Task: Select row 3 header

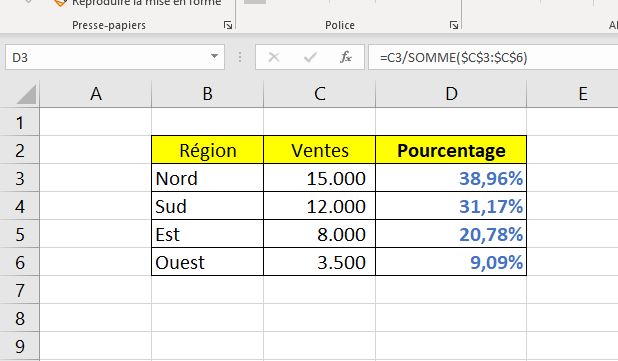Action: tap(20, 178)
